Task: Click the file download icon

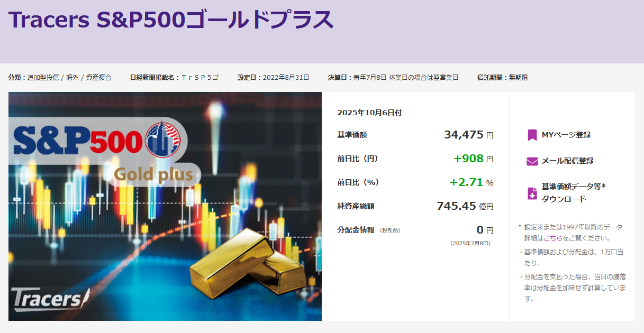Action: (532, 193)
